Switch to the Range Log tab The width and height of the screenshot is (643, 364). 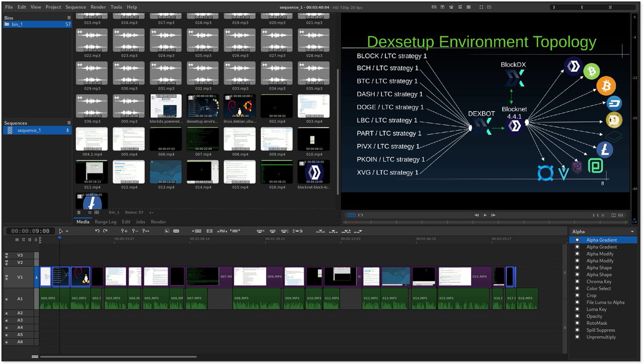106,222
